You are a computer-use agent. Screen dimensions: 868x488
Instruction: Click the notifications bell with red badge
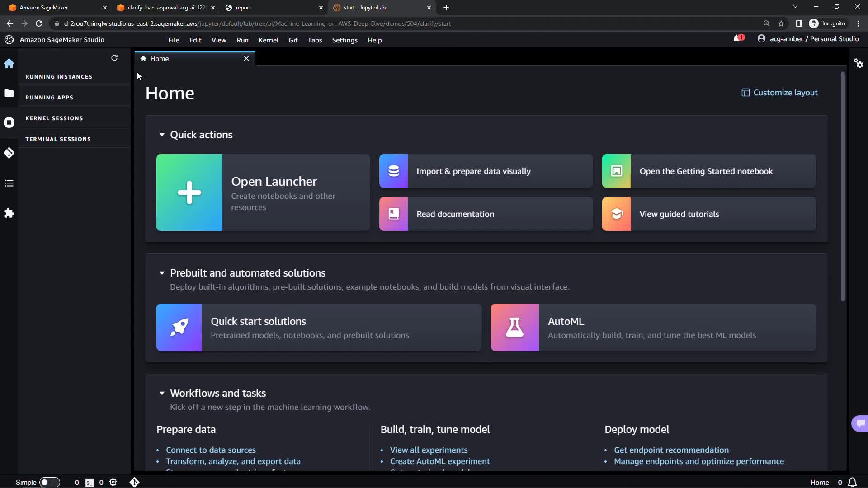click(x=738, y=39)
